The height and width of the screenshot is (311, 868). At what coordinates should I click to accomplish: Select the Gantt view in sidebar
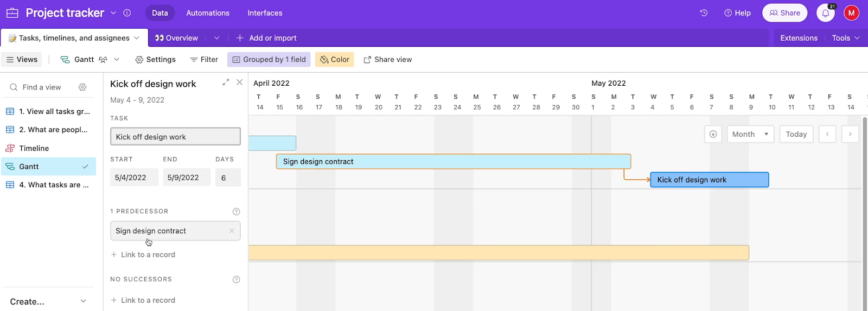(x=49, y=167)
